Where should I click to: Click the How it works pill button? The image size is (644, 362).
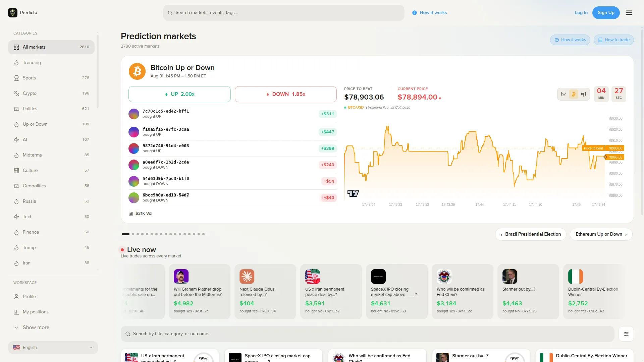571,40
